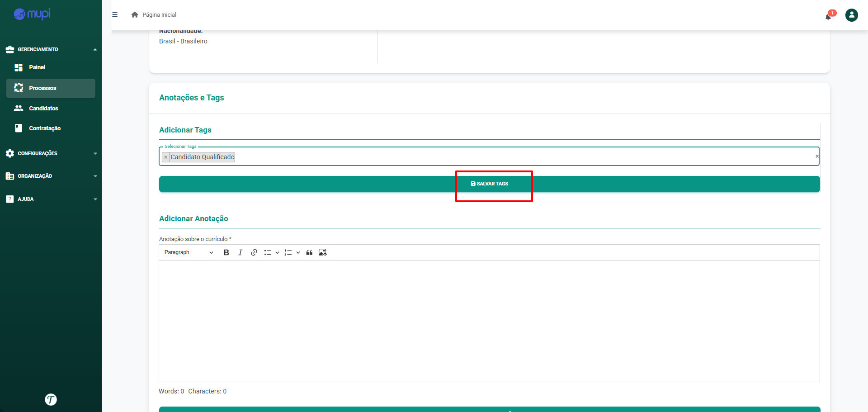This screenshot has width=868, height=412.
Task: Open the user profile avatar
Action: coord(851,15)
